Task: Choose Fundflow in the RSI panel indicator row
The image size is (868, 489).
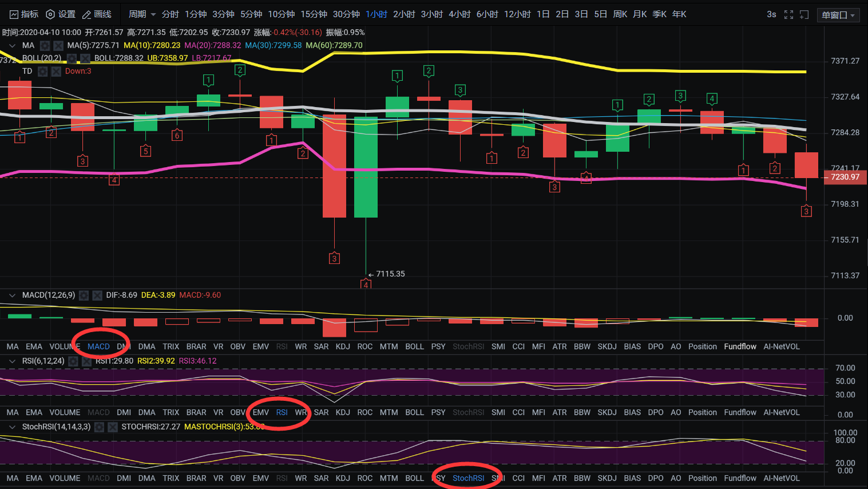Action: pyautogui.click(x=740, y=412)
